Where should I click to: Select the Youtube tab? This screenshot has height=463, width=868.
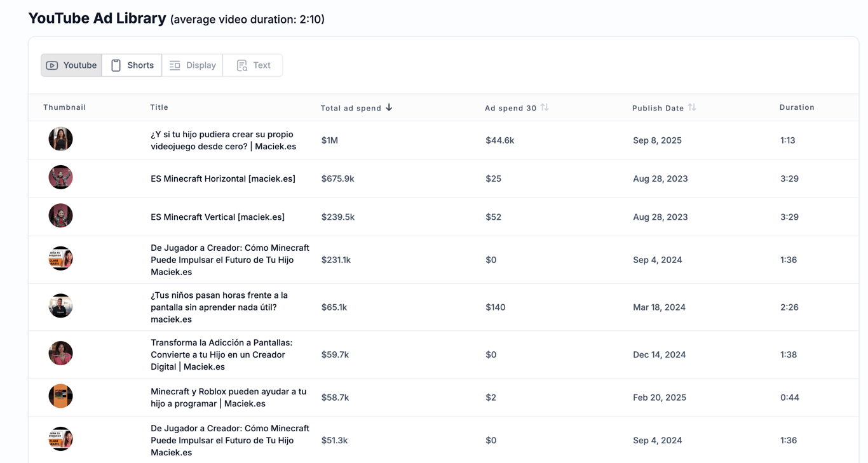tap(71, 65)
